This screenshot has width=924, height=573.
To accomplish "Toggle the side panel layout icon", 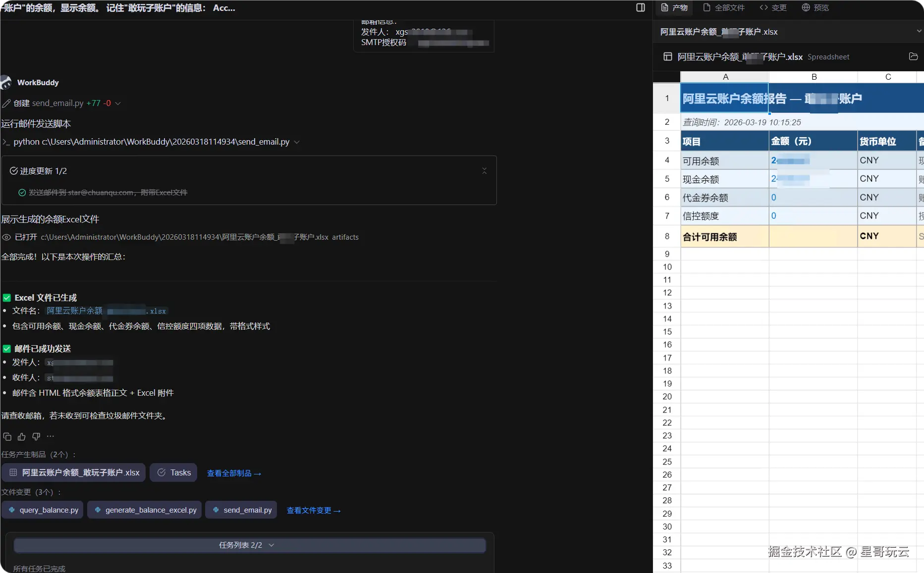I will click(641, 7).
